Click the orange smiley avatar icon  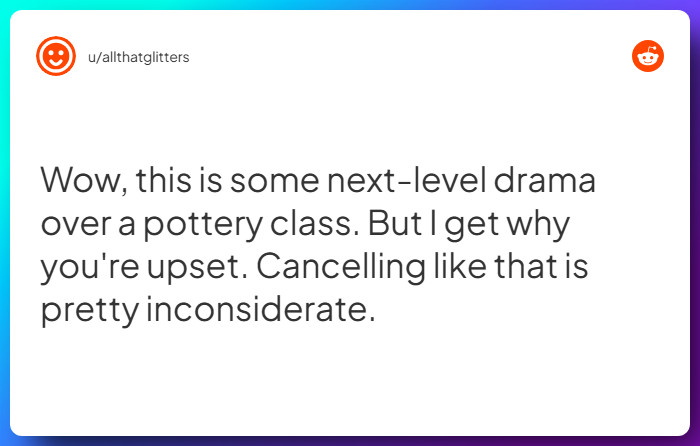(56, 57)
